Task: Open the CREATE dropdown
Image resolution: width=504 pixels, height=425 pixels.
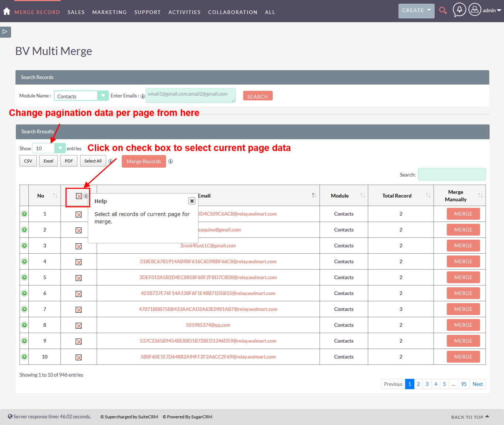Action: click(x=416, y=11)
